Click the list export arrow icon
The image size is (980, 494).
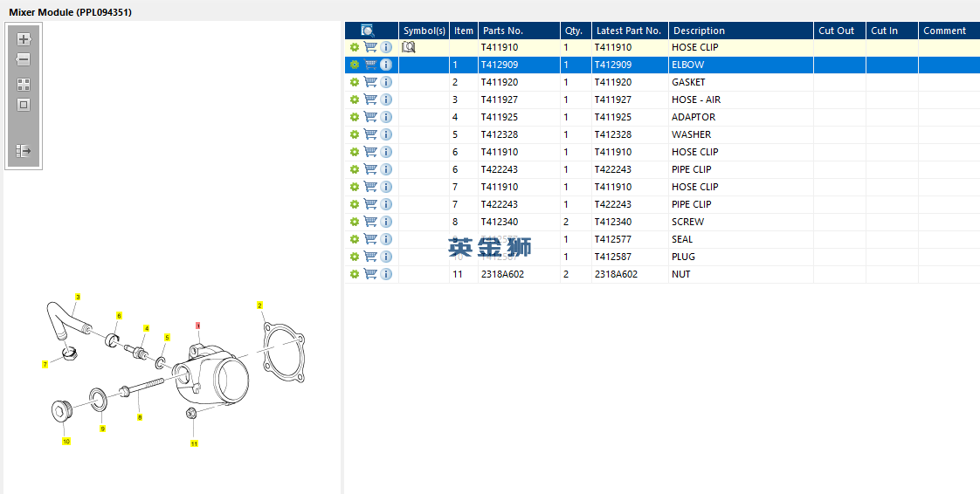24,150
